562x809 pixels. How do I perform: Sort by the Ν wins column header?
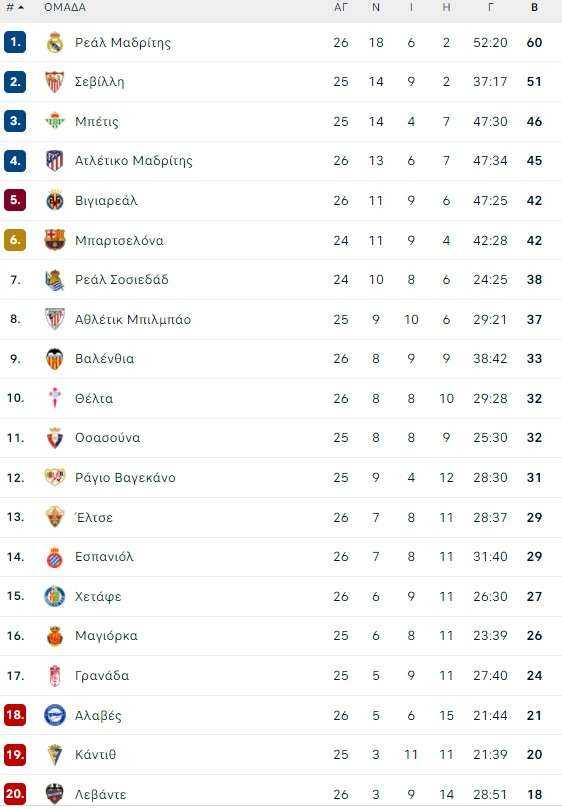376,8
